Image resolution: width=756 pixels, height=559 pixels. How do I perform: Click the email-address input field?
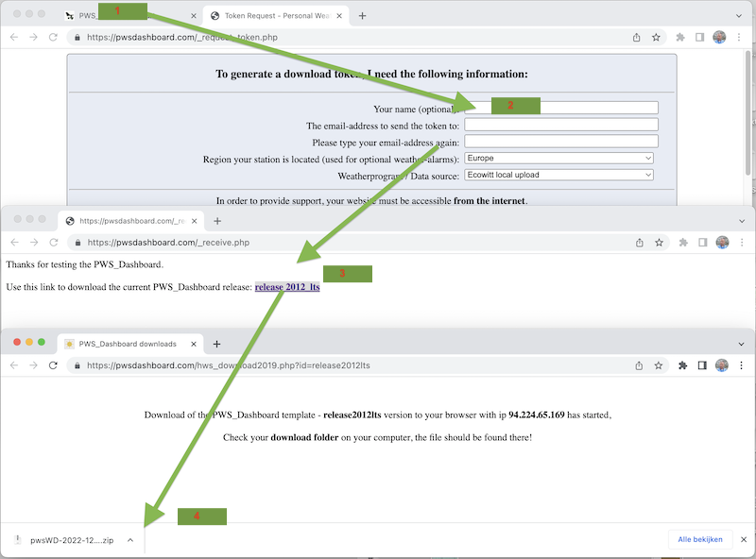(561, 125)
